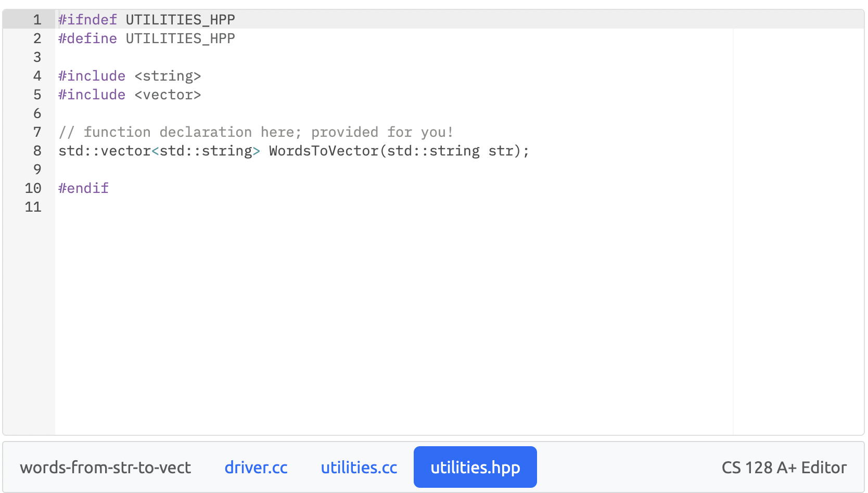Click line number 5 in the gutter
868x493 pixels.
pos(36,94)
